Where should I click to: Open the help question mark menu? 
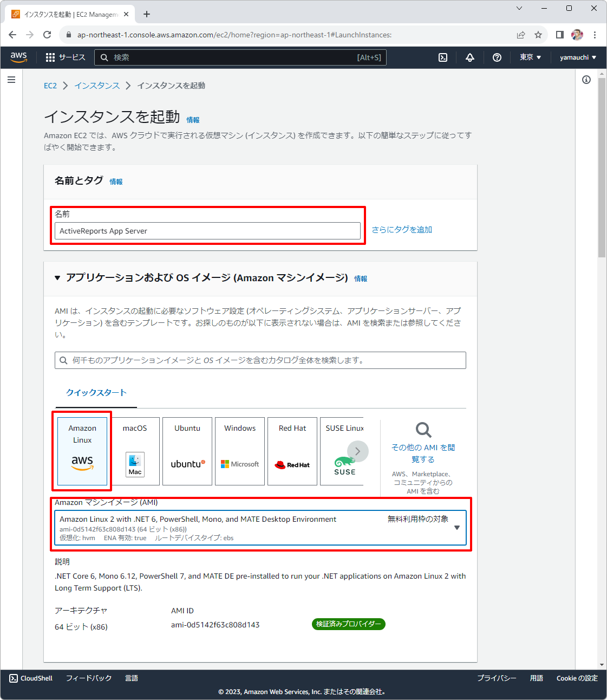coord(497,57)
